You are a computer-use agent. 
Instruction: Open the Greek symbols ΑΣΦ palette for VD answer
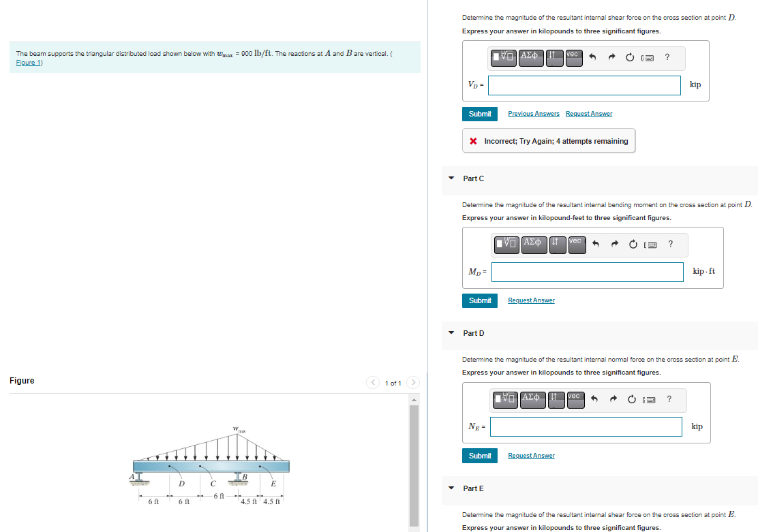point(531,58)
